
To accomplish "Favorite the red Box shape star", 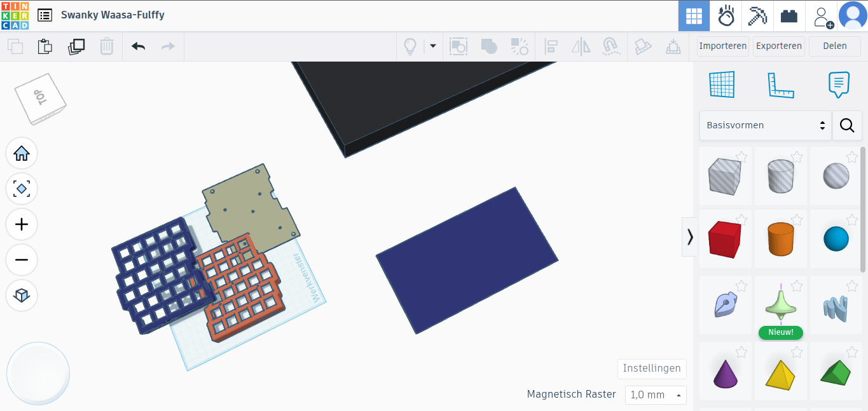I will pos(741,220).
